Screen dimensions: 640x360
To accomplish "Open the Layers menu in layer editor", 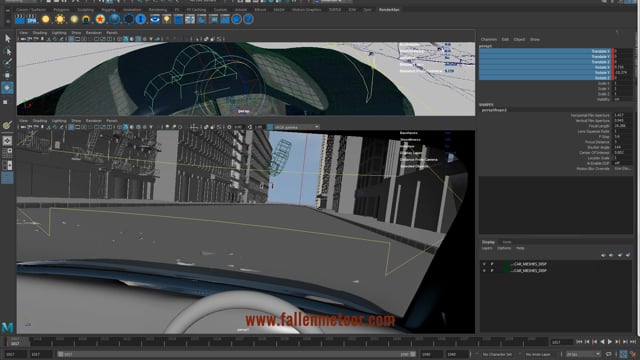I will point(487,248).
